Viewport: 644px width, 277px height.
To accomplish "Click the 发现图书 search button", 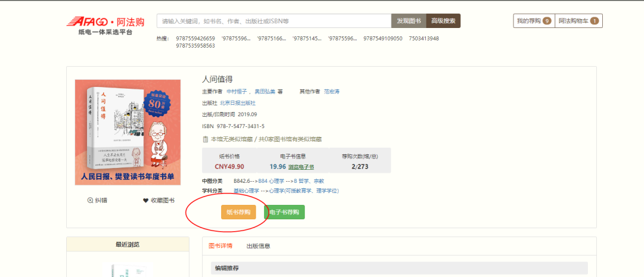I will (408, 21).
